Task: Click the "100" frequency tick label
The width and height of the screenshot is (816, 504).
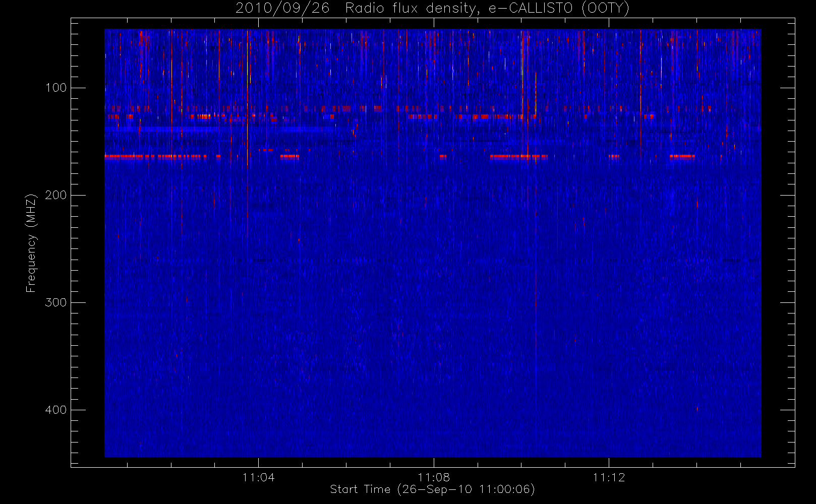Action: click(56, 88)
